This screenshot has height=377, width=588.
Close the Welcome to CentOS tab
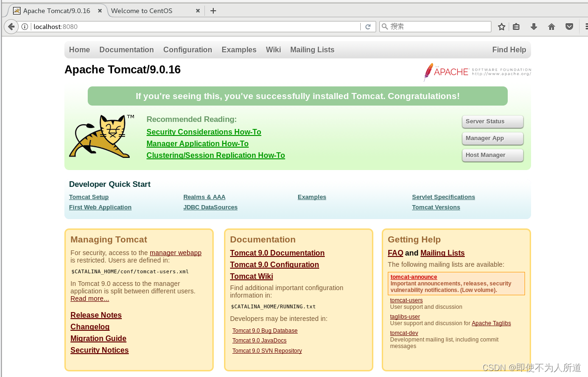pos(198,11)
